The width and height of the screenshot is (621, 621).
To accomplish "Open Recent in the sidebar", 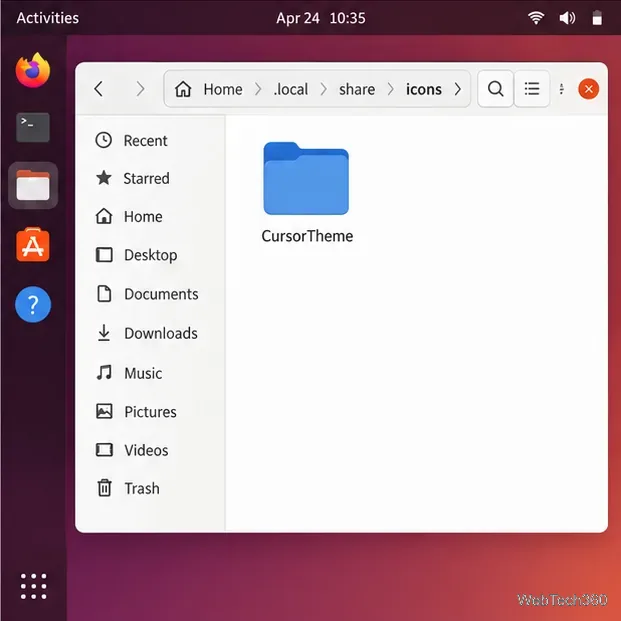I will click(131, 141).
